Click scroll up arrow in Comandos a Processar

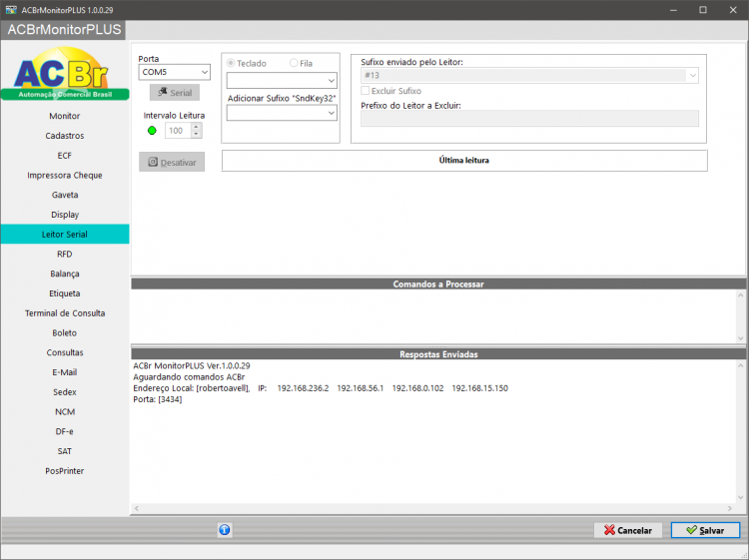[740, 295]
